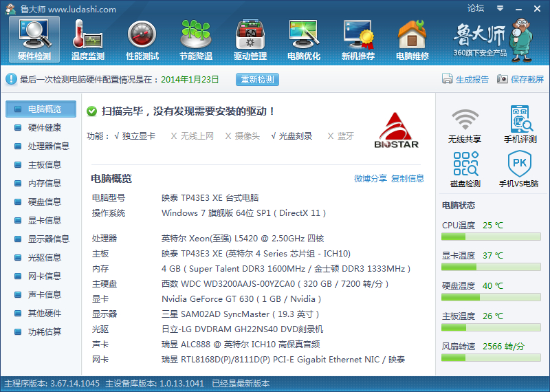Open the 温度监测 temperature monitor
Viewport: 550px width, 392px height.
click(x=88, y=40)
